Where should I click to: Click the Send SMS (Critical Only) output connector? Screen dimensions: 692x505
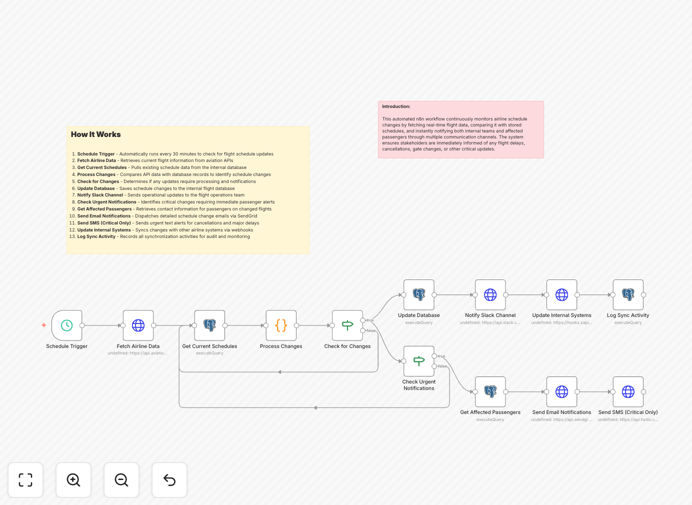coord(643,392)
